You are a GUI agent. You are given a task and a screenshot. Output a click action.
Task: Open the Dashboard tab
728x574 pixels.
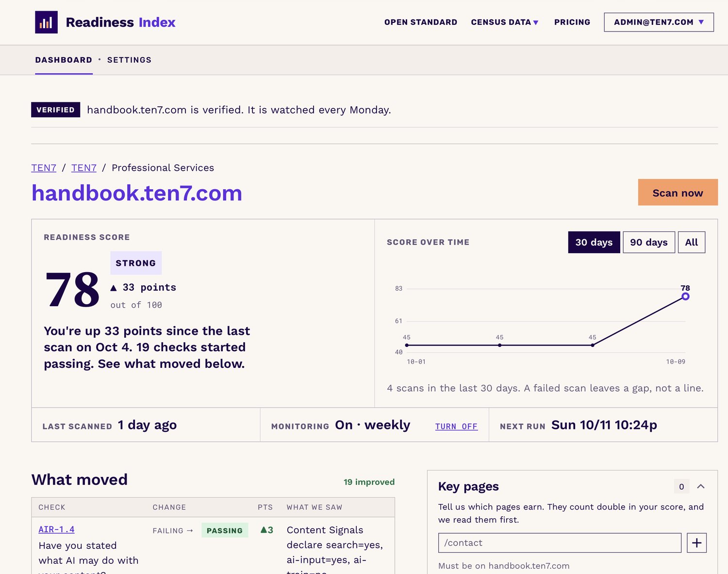pyautogui.click(x=64, y=60)
